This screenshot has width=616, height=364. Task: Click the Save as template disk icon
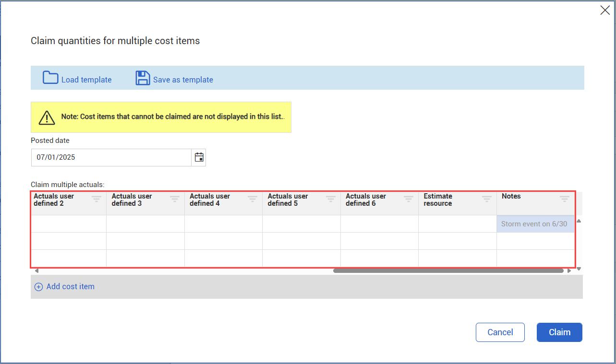pyautogui.click(x=143, y=78)
